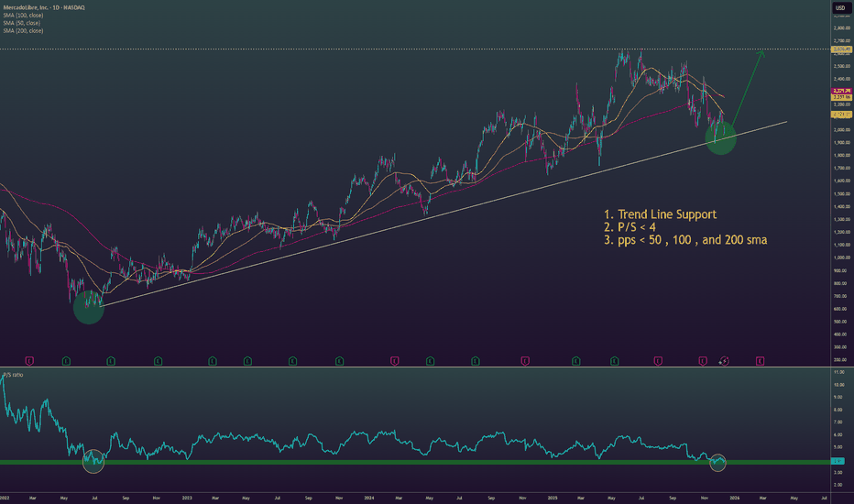
Task: Click the leftmost pink earnings marker
Action: pos(30,361)
